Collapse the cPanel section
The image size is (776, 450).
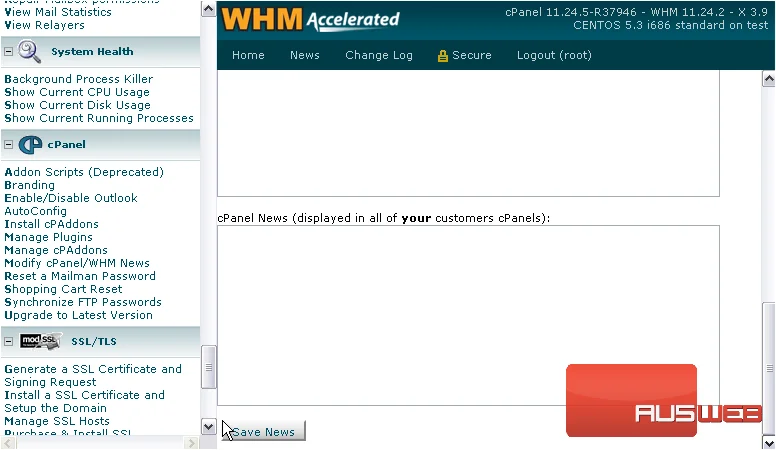8,145
